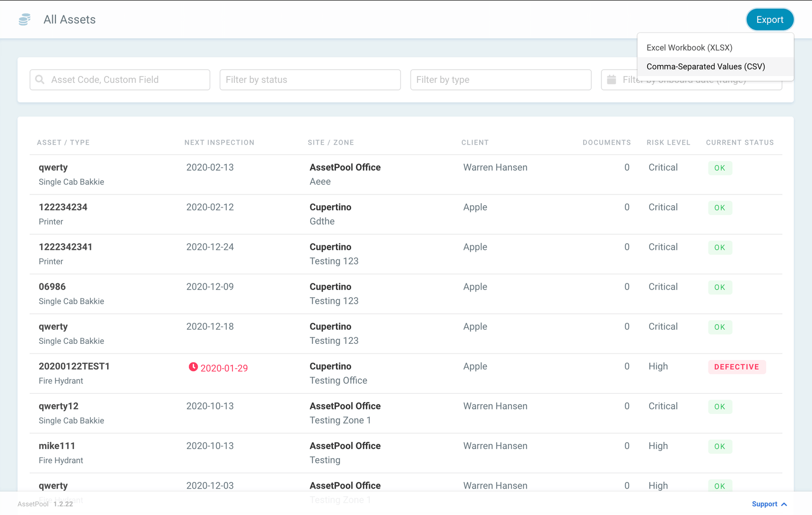Click Warren Hansen client in mike111 row

point(495,446)
